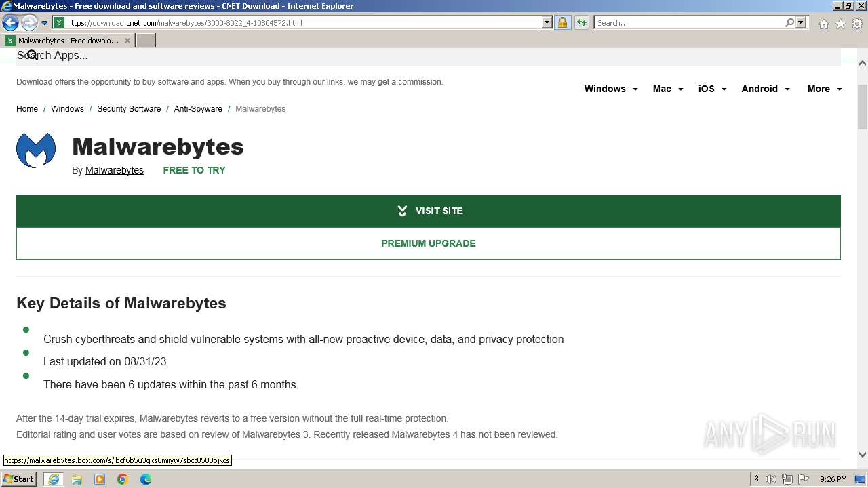This screenshot has height=488, width=868.
Task: Click the page scrollbar down arrow
Action: (x=863, y=455)
